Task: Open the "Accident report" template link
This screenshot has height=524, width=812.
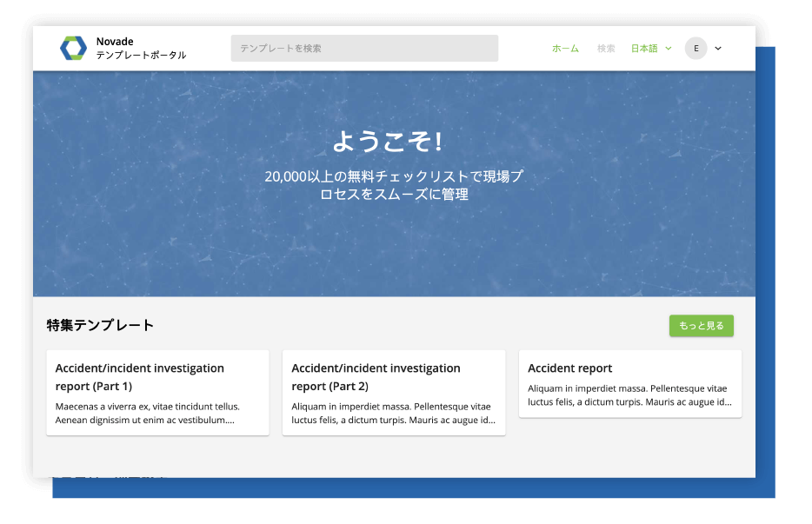Action: [569, 368]
